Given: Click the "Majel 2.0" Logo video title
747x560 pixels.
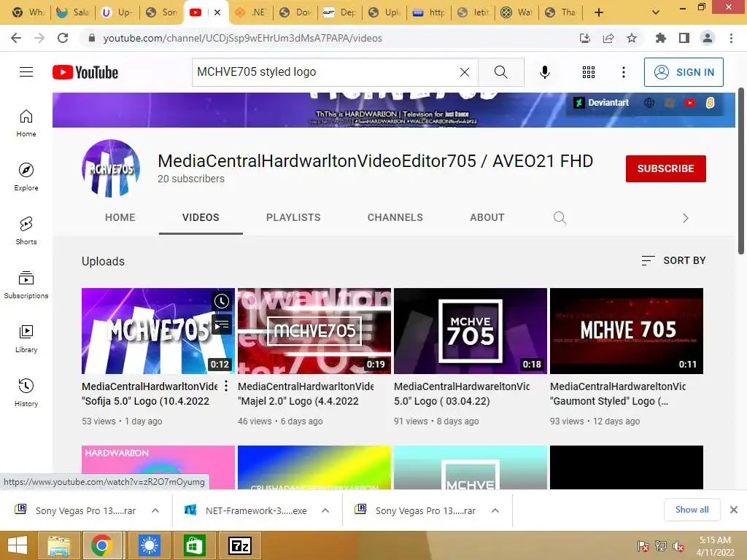Looking at the screenshot, I should click(306, 394).
